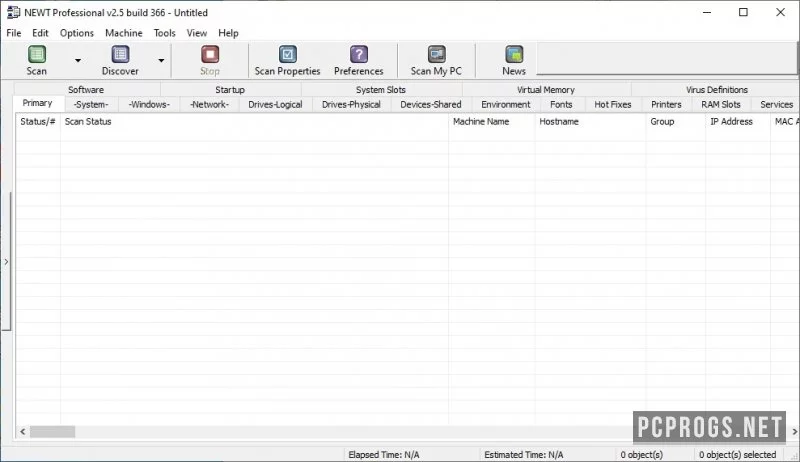The width and height of the screenshot is (800, 462).
Task: Click the Estimated Time status bar entry
Action: click(524, 455)
